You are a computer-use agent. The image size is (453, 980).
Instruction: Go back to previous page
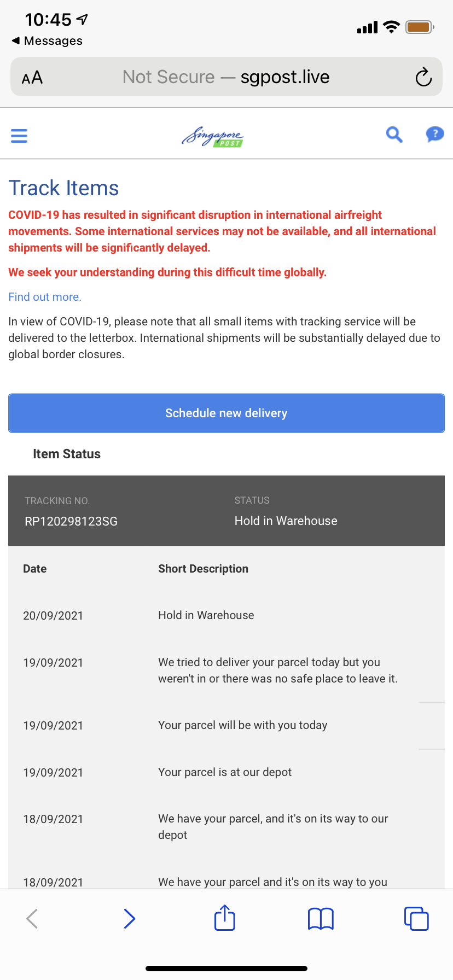[x=32, y=919]
